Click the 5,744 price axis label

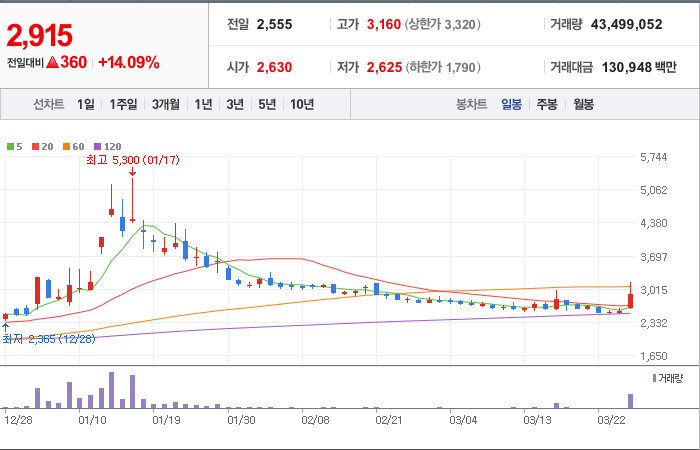pyautogui.click(x=654, y=157)
